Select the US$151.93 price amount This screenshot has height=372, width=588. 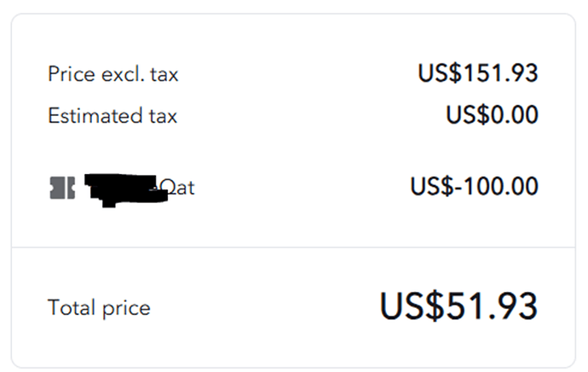coord(477,73)
